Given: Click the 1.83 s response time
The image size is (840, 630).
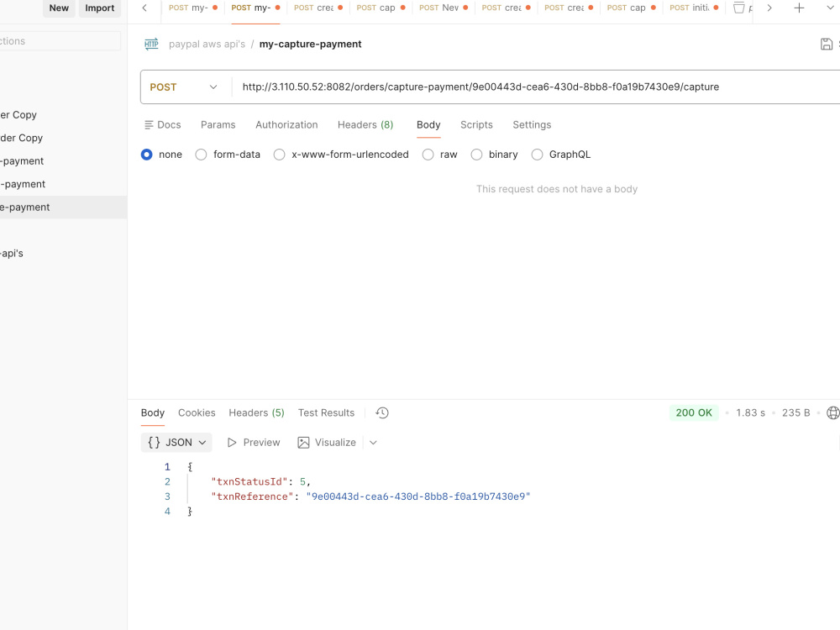Looking at the screenshot, I should [750, 413].
